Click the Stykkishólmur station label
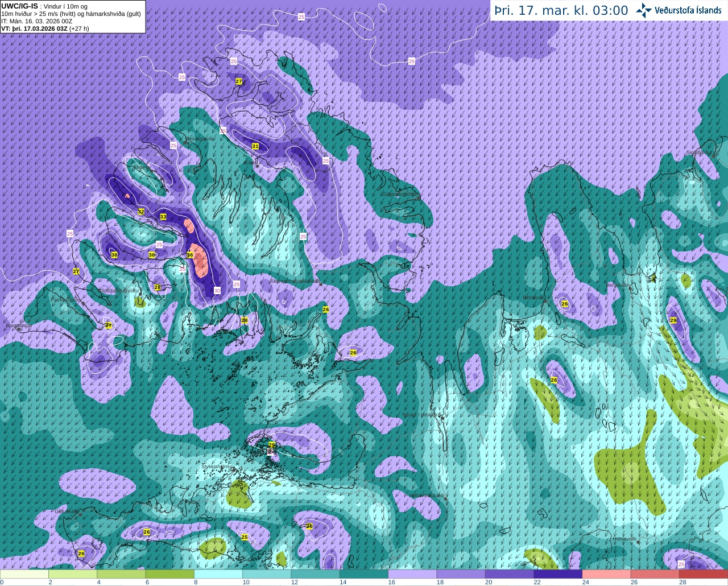The image size is (728, 586). [218, 467]
